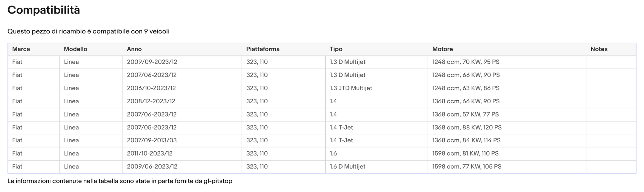The height and width of the screenshot is (192, 644).
Task: Click the Notes column header
Action: pyautogui.click(x=611, y=49)
